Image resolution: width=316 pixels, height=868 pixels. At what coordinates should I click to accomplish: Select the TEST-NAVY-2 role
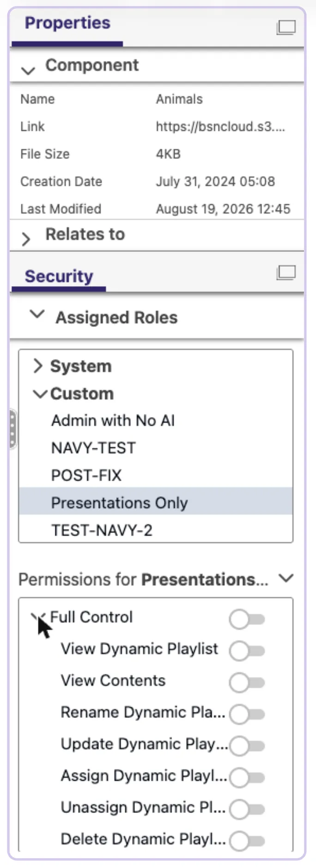pos(102,530)
